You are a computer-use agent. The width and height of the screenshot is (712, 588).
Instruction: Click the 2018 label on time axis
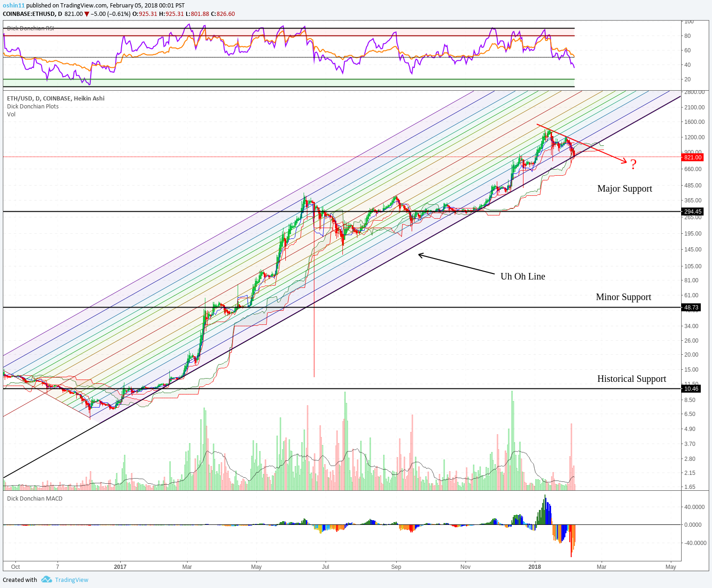(x=535, y=566)
